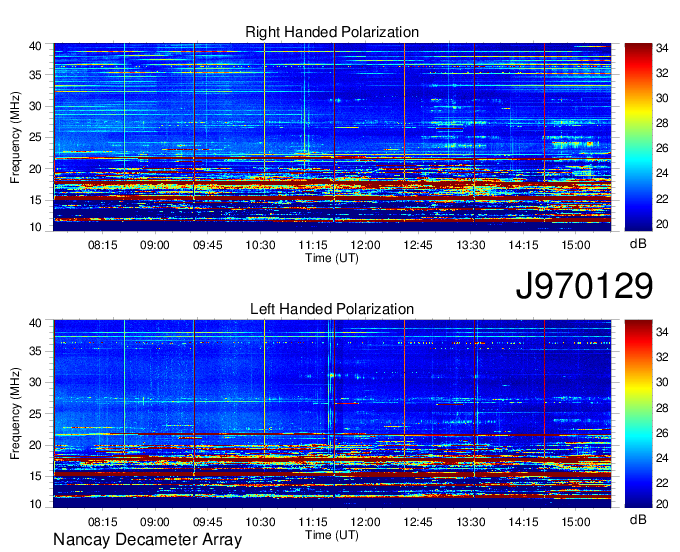
Task: Click the 14:15 time tick under the Right Handed plot
Action: [523, 245]
